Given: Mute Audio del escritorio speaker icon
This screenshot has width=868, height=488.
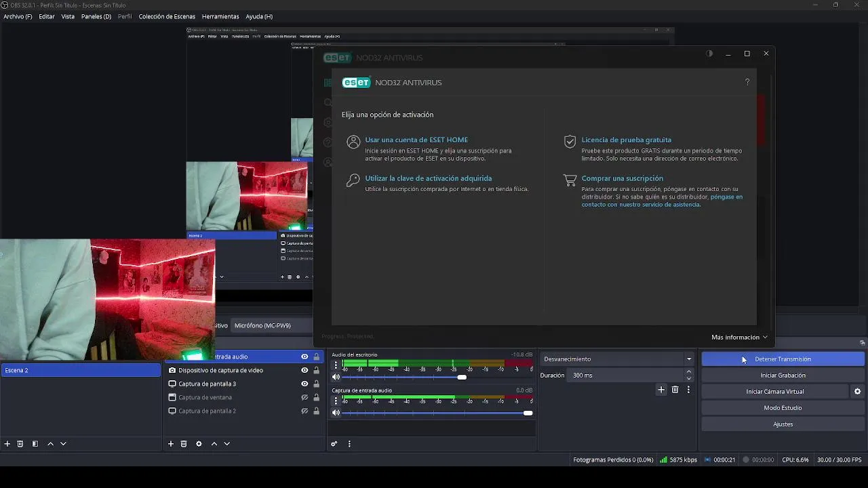Looking at the screenshot, I should click(x=336, y=377).
